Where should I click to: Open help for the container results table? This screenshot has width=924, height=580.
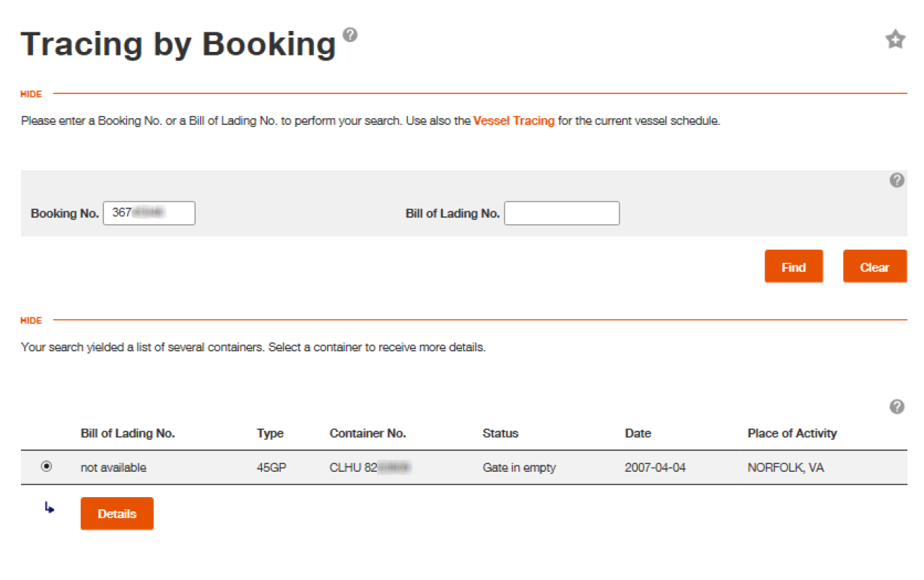point(897,407)
